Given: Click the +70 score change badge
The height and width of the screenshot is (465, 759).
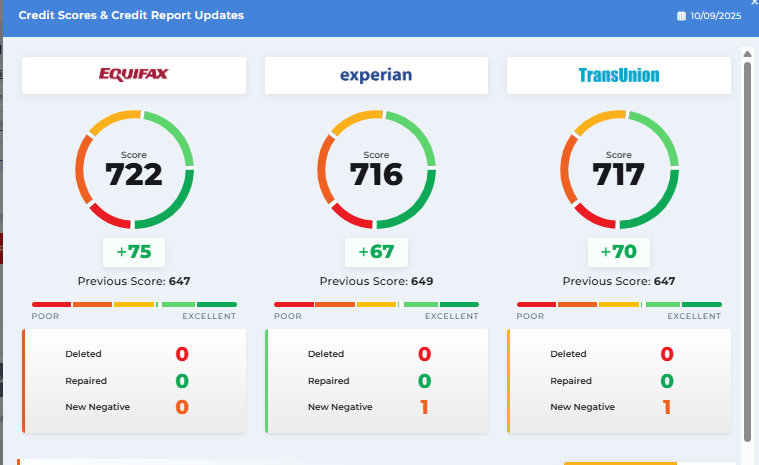Looking at the screenshot, I should click(x=619, y=252).
